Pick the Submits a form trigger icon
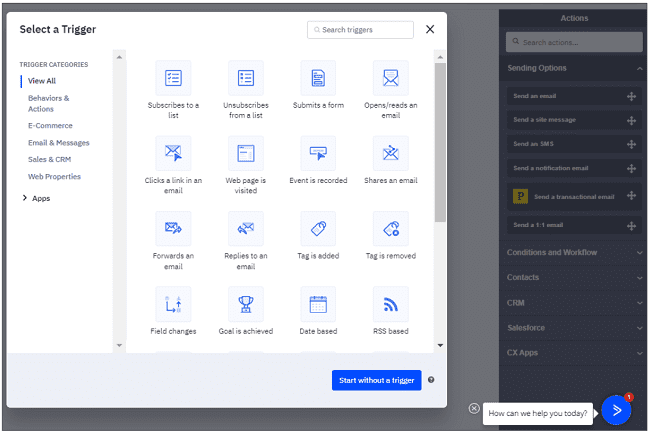Screen dimensions: 650x435 (318, 78)
